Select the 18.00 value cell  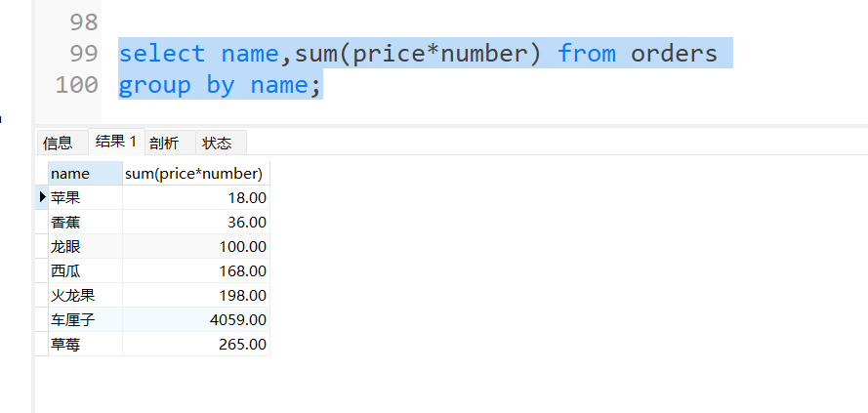click(x=195, y=197)
